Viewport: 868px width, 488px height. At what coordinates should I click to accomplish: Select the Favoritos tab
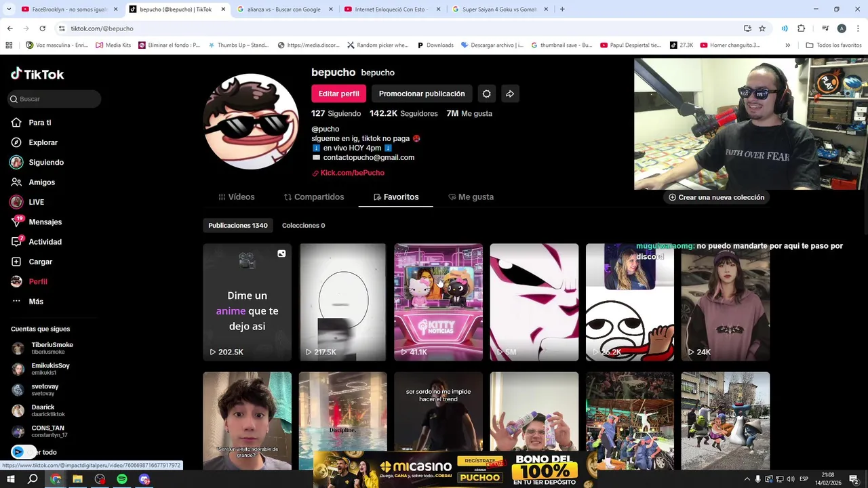(x=395, y=197)
